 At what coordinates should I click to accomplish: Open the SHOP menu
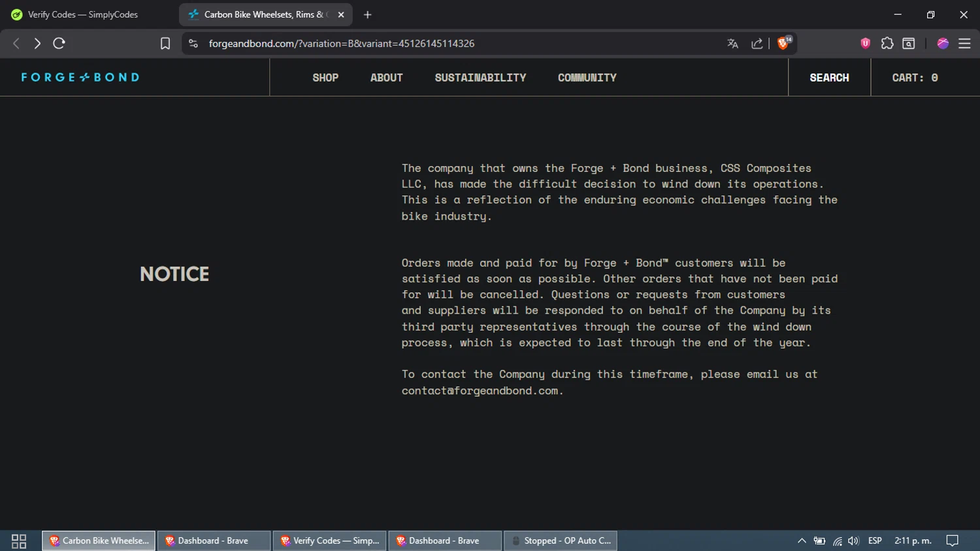pos(325,78)
